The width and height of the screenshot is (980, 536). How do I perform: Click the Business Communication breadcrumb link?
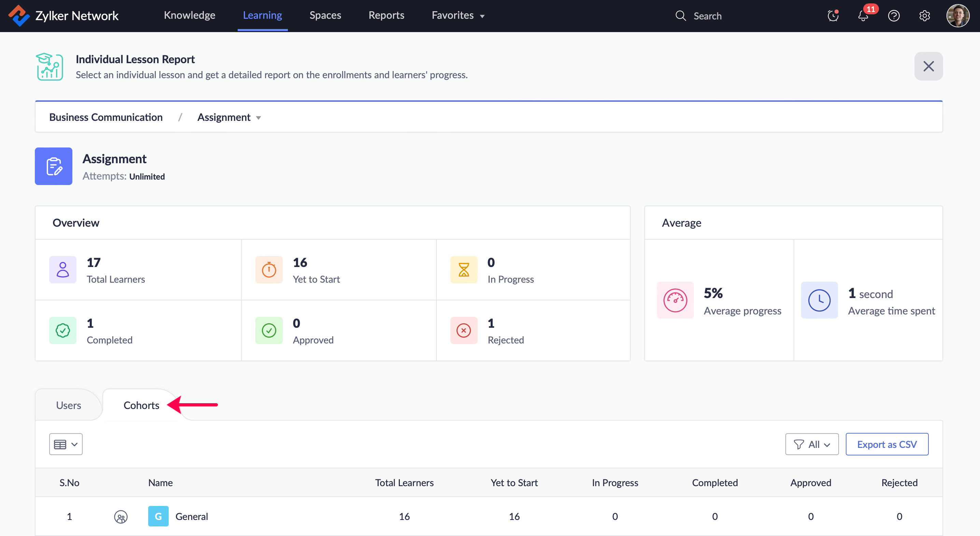[106, 117]
